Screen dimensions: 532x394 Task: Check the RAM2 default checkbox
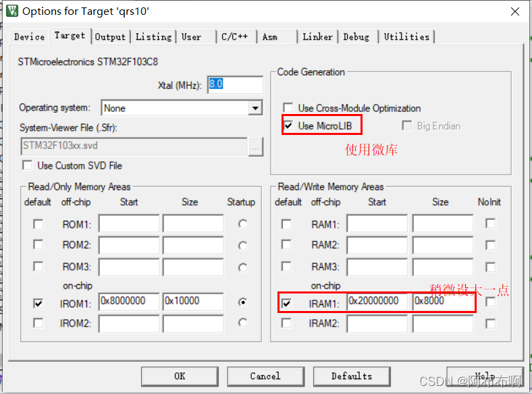click(x=286, y=244)
